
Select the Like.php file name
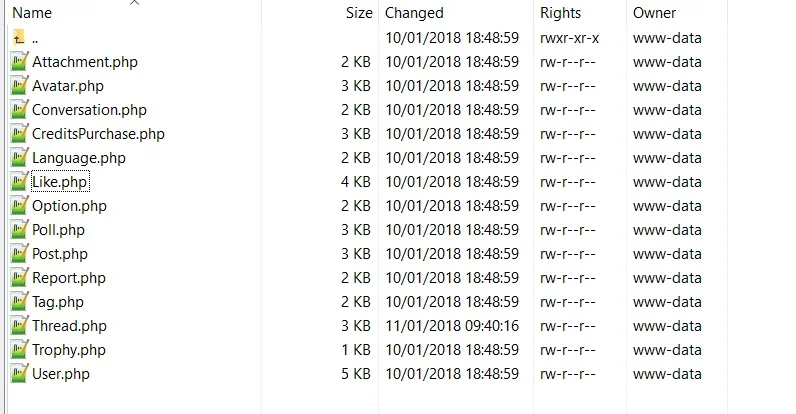point(60,182)
